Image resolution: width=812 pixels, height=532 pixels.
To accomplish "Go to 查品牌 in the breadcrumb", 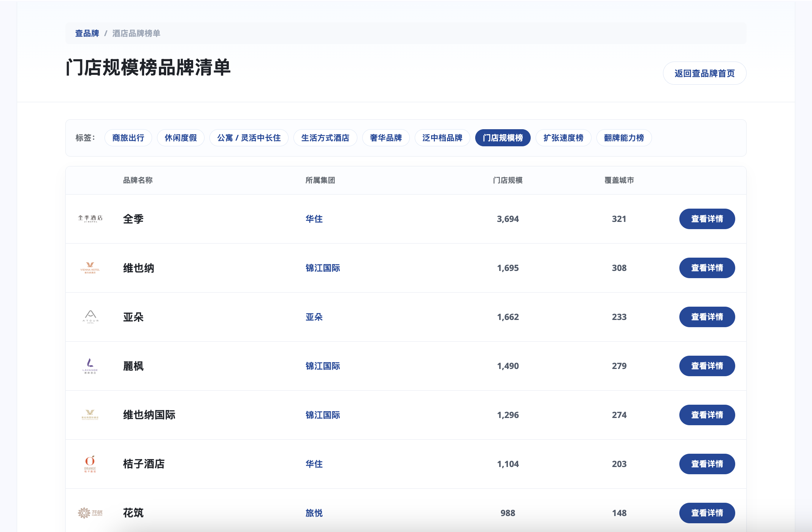I will point(87,33).
